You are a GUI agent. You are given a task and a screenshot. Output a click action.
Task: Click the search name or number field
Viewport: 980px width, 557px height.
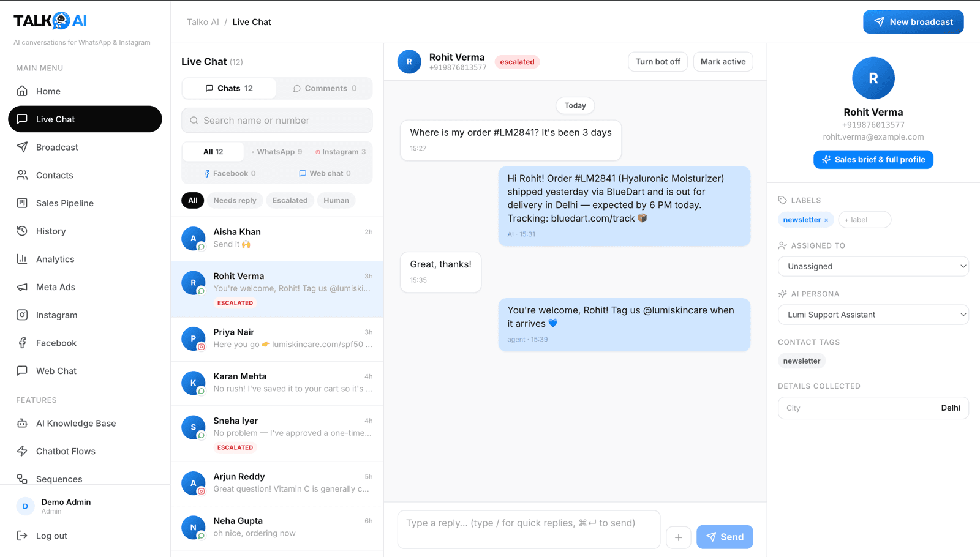coord(277,121)
